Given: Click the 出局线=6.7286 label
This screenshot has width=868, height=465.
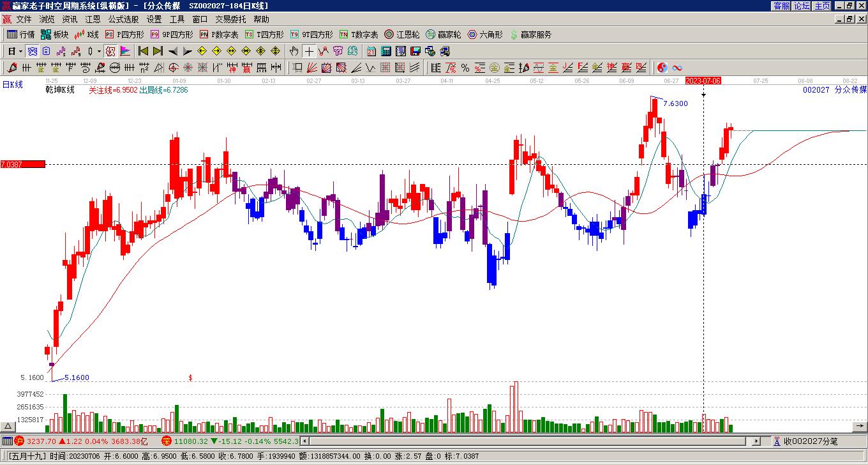Looking at the screenshot, I should 164,90.
